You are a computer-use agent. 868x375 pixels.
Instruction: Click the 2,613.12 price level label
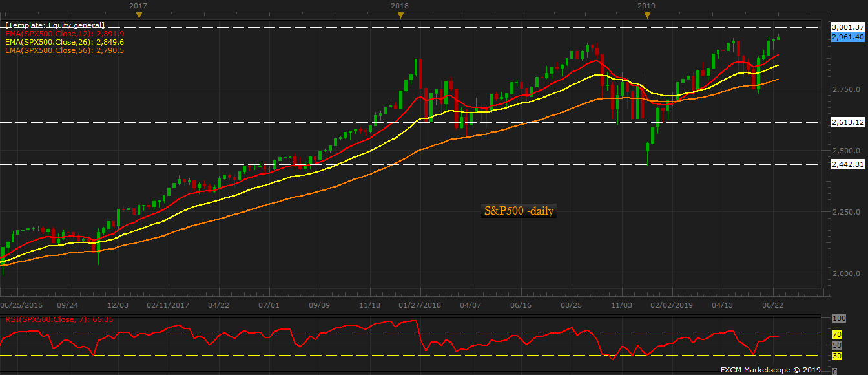[x=848, y=122]
